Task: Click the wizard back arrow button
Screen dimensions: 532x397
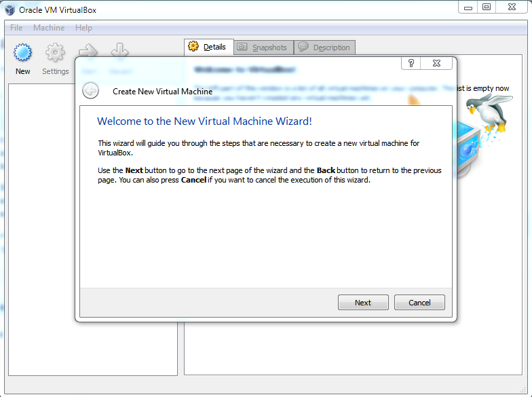Action: coord(91,91)
